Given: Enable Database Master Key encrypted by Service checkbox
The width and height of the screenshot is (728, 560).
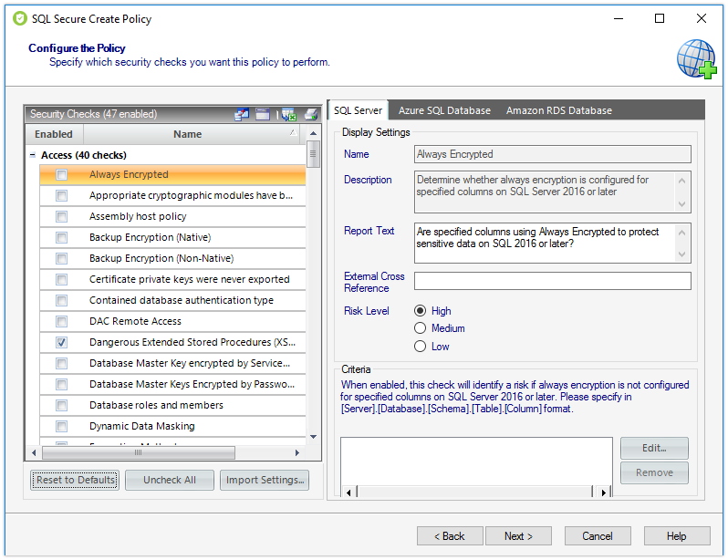Looking at the screenshot, I should (61, 363).
